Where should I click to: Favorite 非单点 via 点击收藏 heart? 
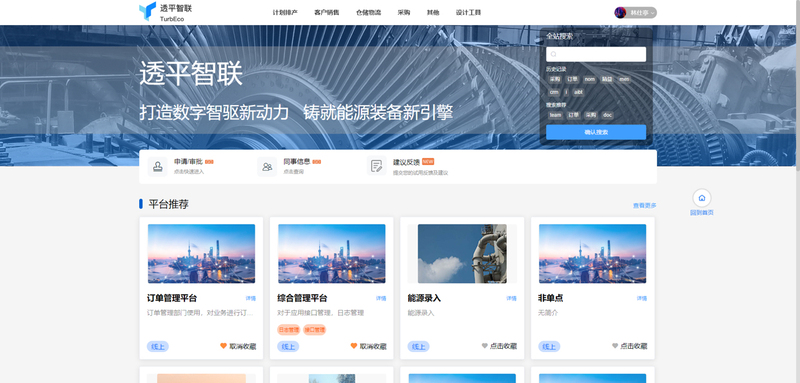tap(615, 346)
